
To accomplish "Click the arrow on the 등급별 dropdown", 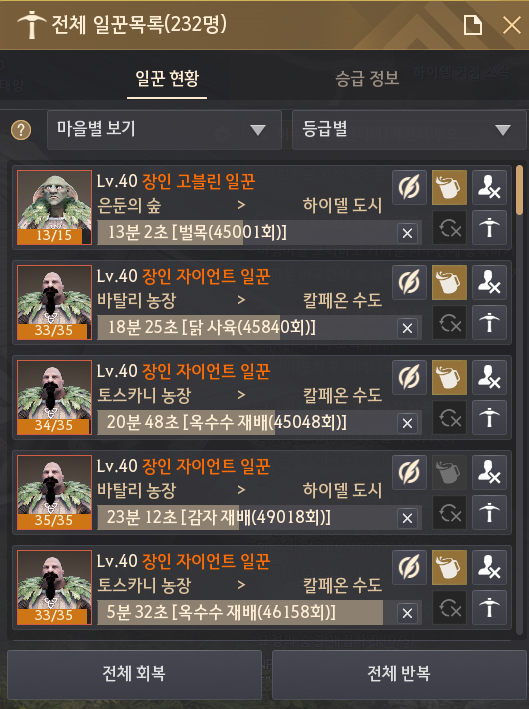I will coord(503,130).
